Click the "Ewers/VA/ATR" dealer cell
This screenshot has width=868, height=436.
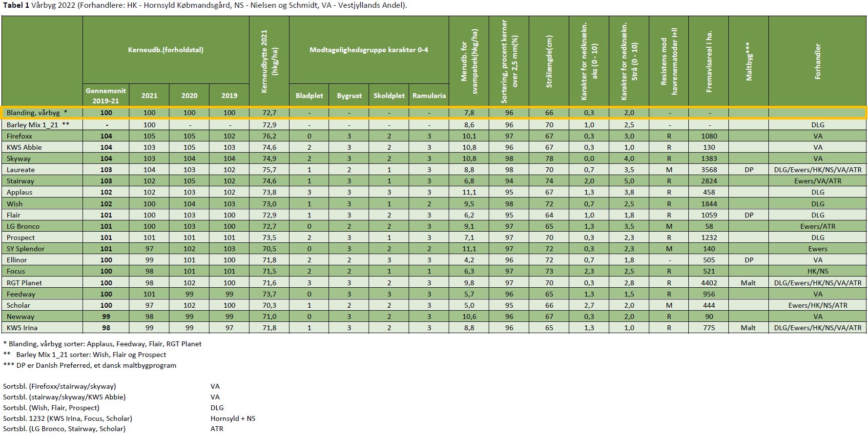(x=817, y=181)
